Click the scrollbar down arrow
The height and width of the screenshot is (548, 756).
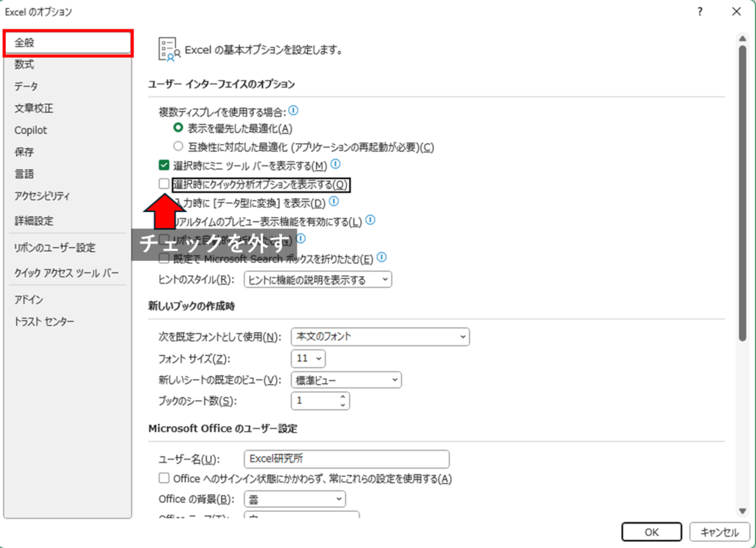(x=743, y=511)
